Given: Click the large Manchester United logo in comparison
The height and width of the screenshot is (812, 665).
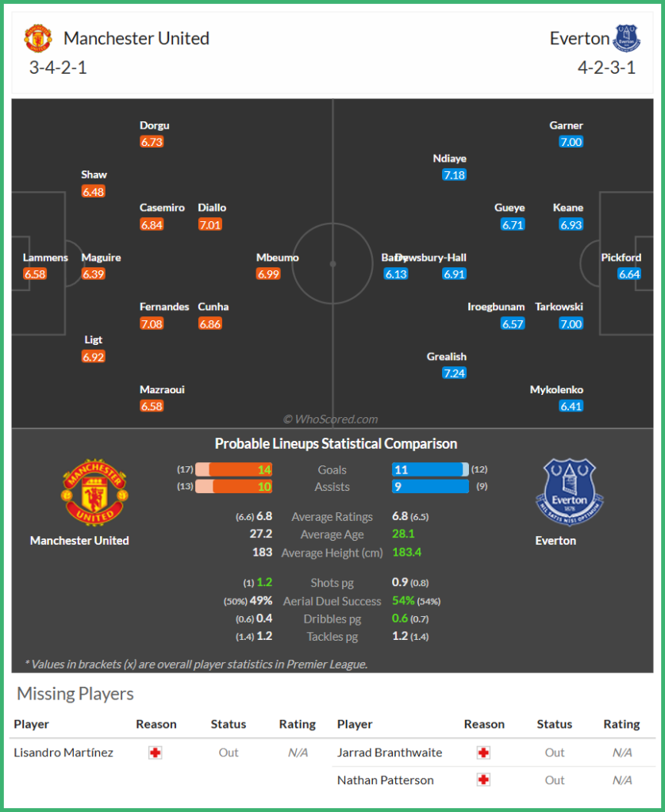Looking at the screenshot, I should pos(94,492).
